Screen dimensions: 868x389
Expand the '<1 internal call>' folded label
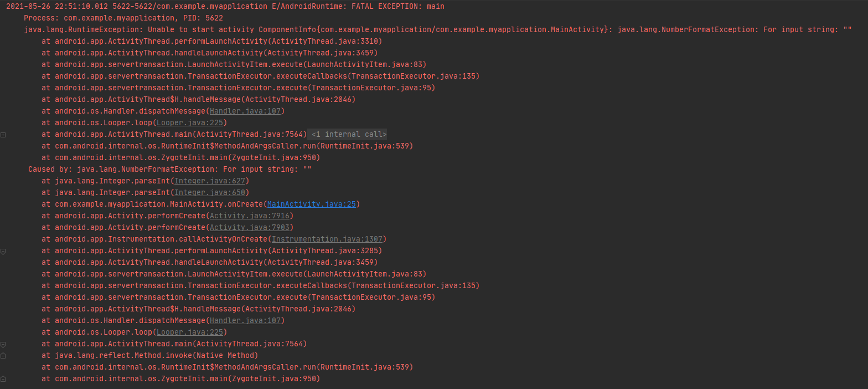(349, 135)
